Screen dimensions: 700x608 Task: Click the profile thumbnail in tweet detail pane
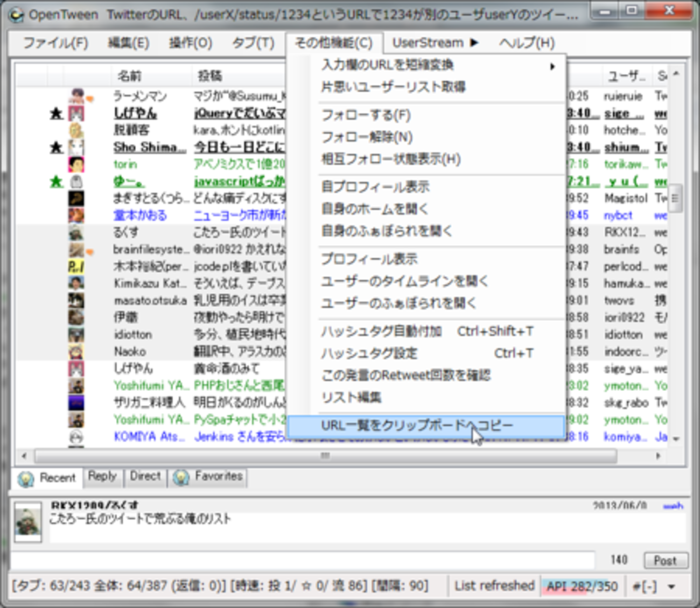[x=27, y=522]
